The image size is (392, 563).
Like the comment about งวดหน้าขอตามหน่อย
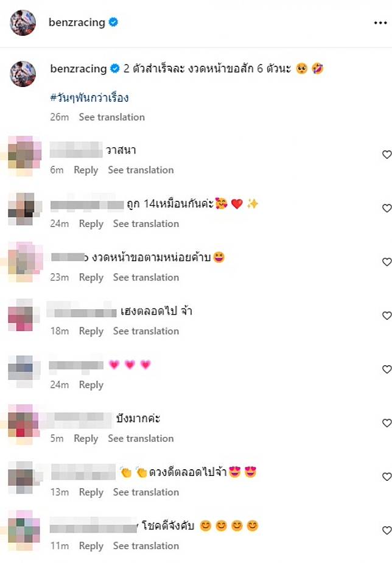tap(387, 262)
